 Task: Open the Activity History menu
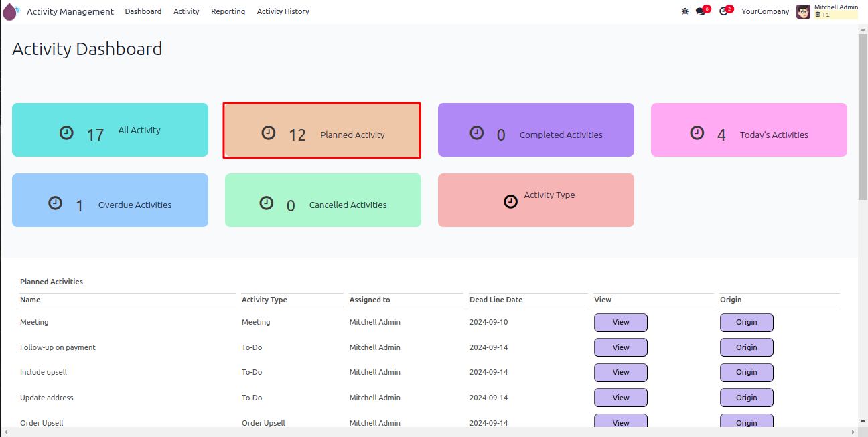pyautogui.click(x=283, y=11)
